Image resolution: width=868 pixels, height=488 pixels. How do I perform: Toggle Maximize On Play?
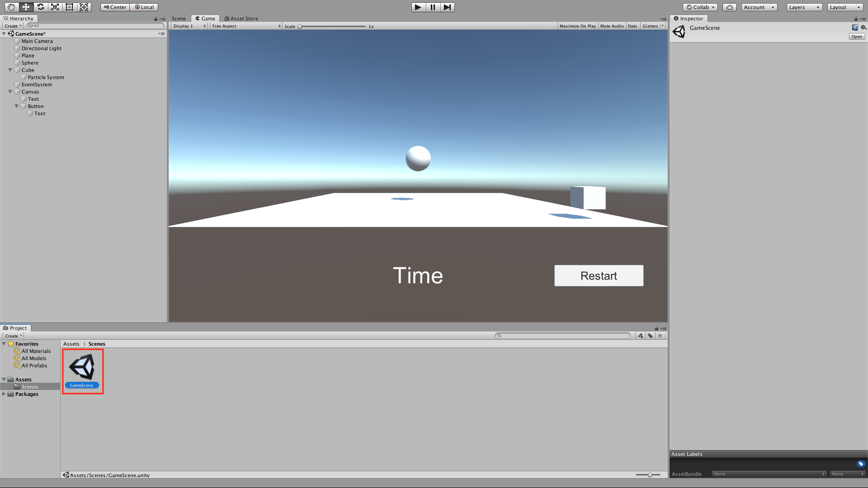(577, 26)
